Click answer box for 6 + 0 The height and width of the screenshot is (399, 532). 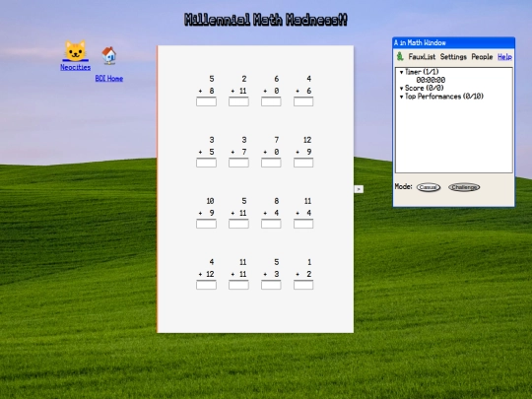pos(271,101)
